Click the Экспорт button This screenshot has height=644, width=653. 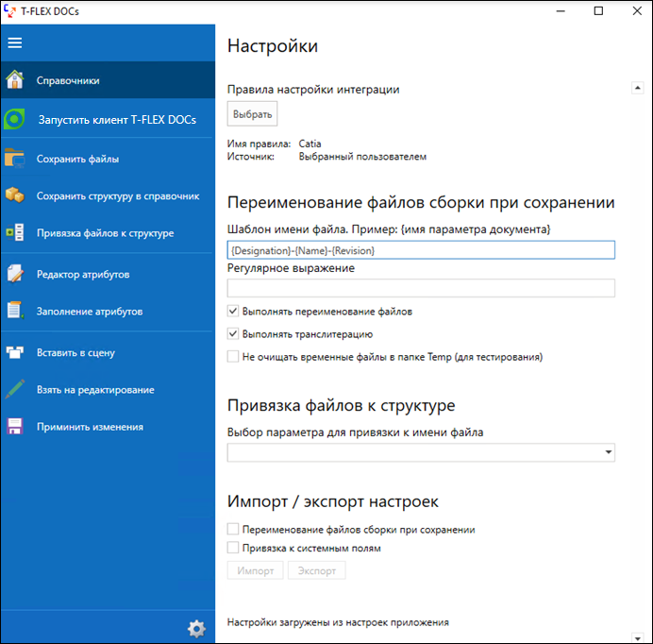317,570
